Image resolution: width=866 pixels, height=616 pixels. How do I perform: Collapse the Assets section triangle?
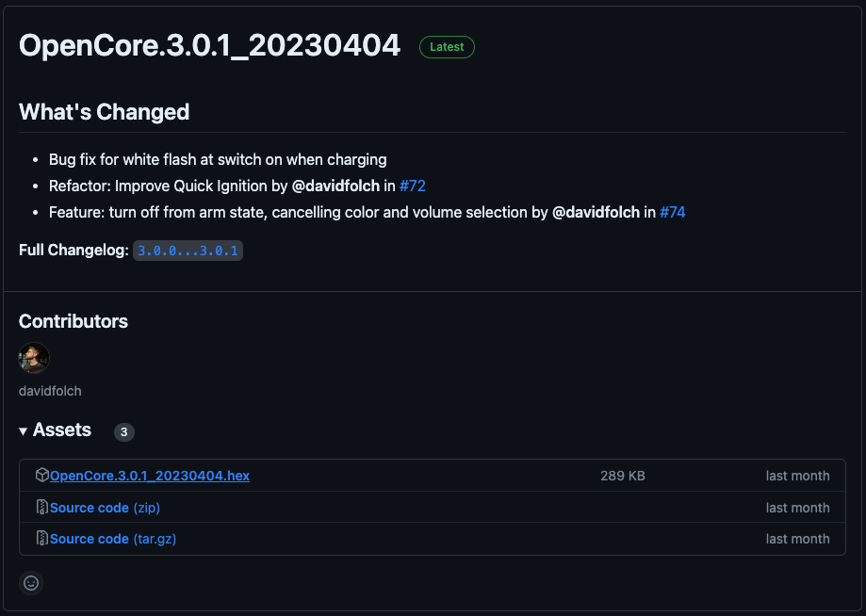pyautogui.click(x=24, y=430)
